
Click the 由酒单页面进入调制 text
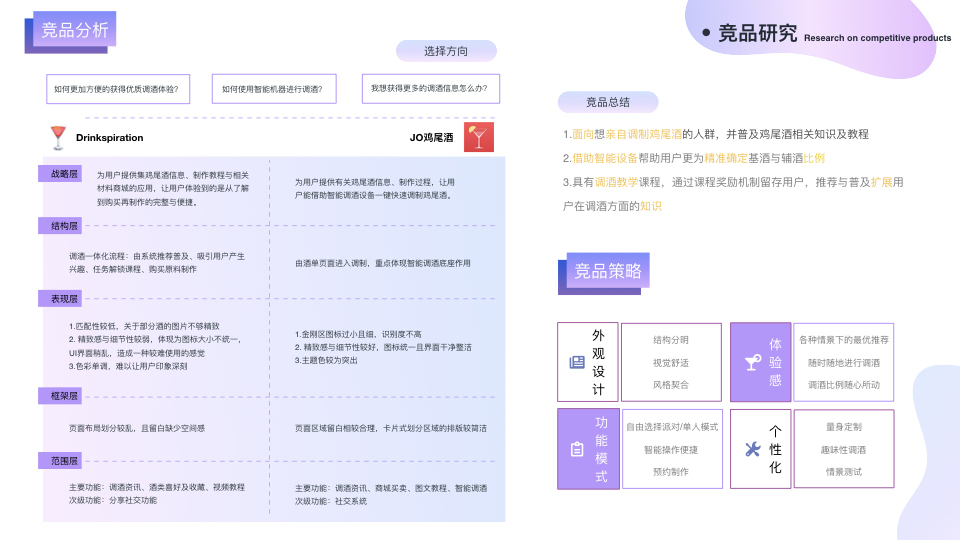point(383,263)
